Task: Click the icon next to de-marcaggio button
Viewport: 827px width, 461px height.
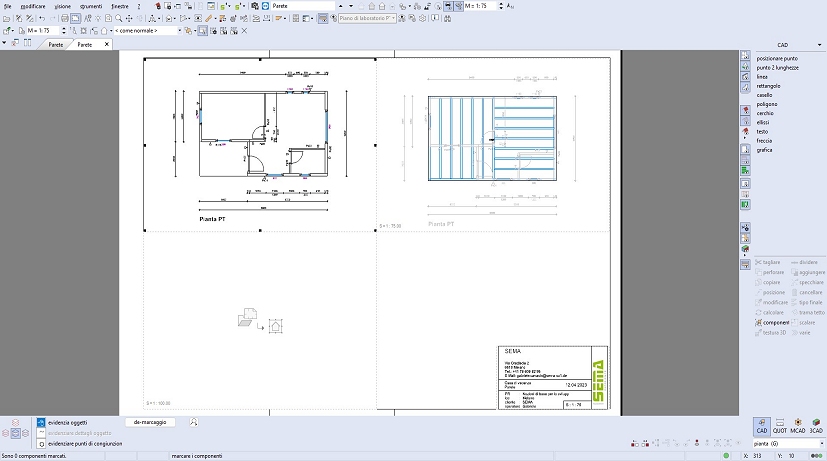Action: coord(193,423)
